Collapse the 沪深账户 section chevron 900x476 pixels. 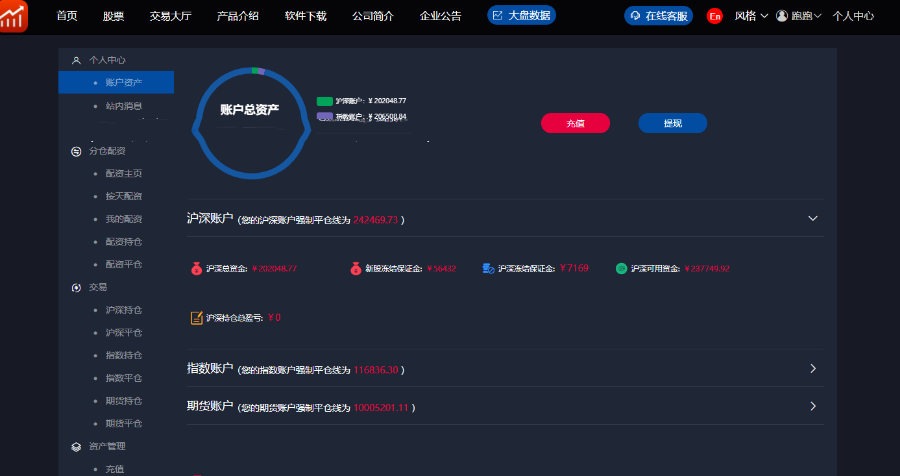(x=812, y=218)
